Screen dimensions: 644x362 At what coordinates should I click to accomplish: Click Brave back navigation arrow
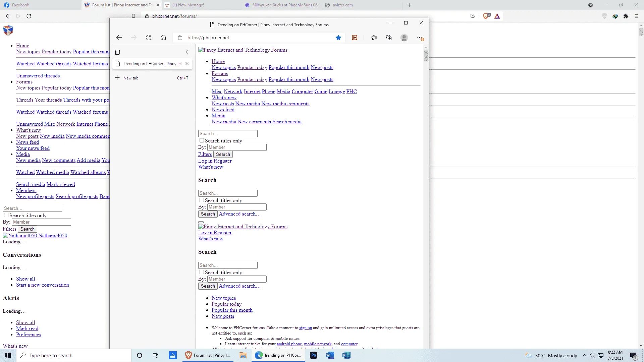[x=7, y=16]
